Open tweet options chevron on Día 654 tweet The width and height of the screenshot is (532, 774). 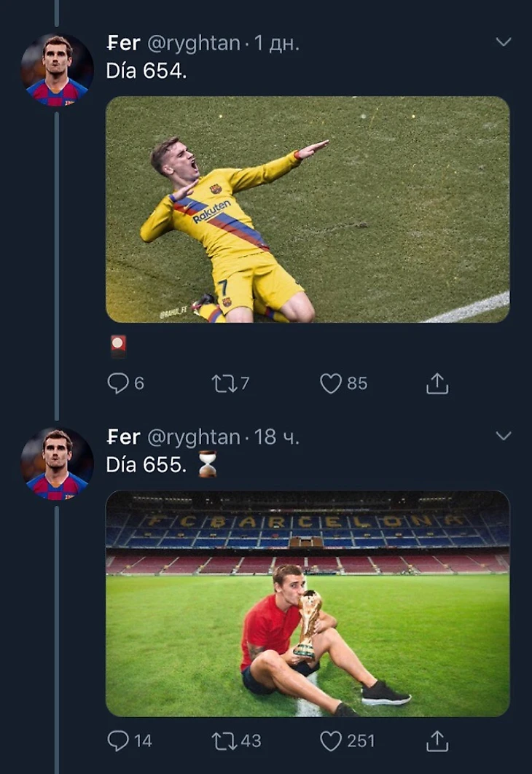[x=504, y=42]
